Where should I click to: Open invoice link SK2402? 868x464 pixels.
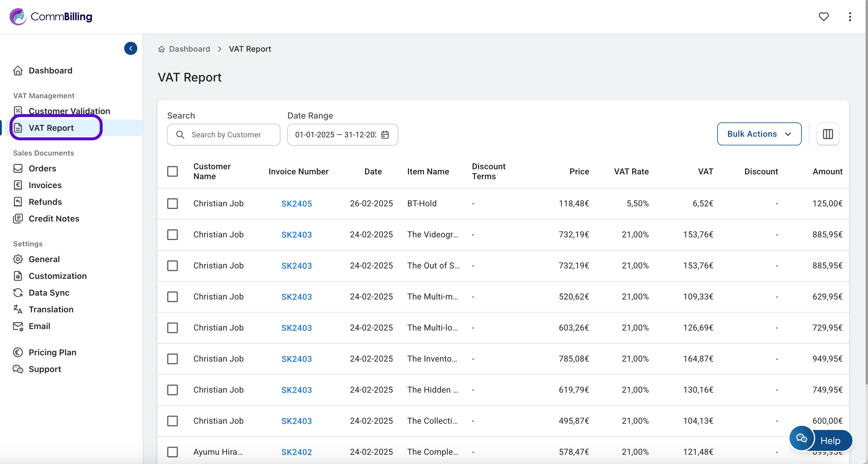coord(296,452)
